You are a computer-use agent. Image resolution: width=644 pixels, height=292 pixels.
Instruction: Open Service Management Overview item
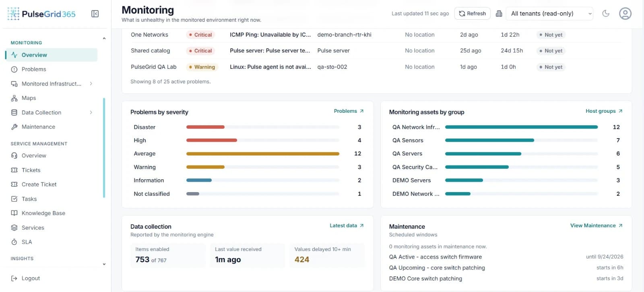tap(52, 155)
